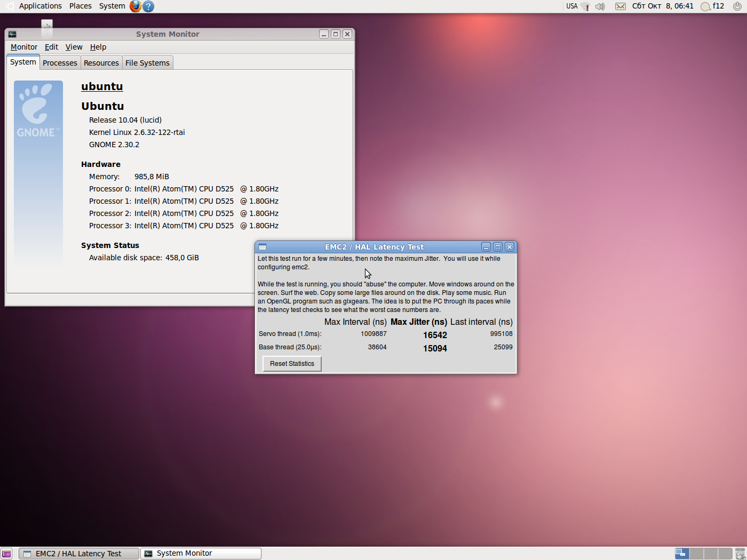This screenshot has width=747, height=560.
Task: Minimize the EMC2 / HAL Latency Test window
Action: pyautogui.click(x=486, y=247)
